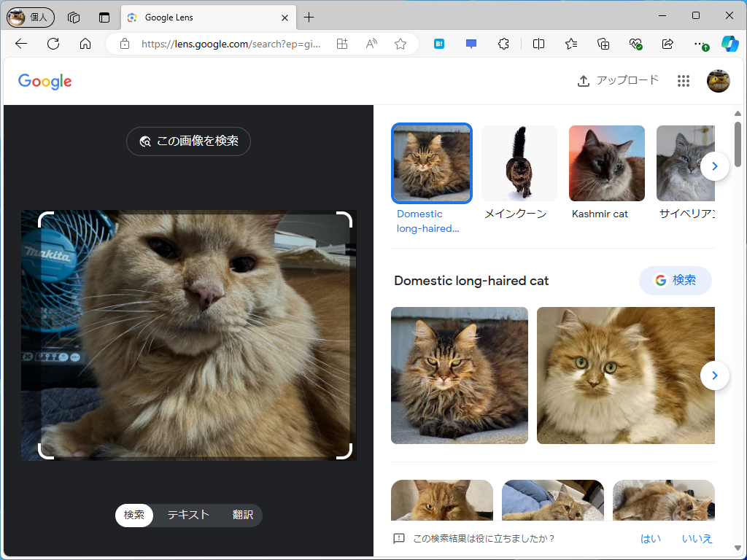Switch to the 翻訳 mode

point(242,516)
